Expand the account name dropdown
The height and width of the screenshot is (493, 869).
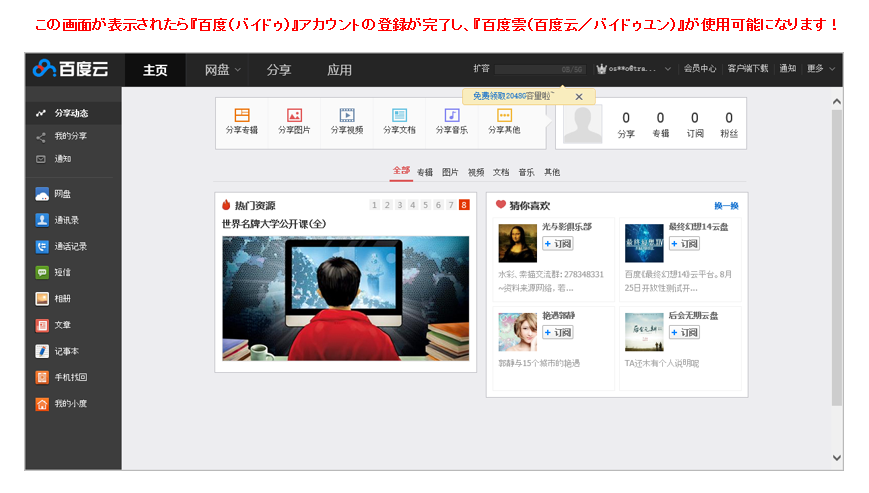tap(668, 69)
